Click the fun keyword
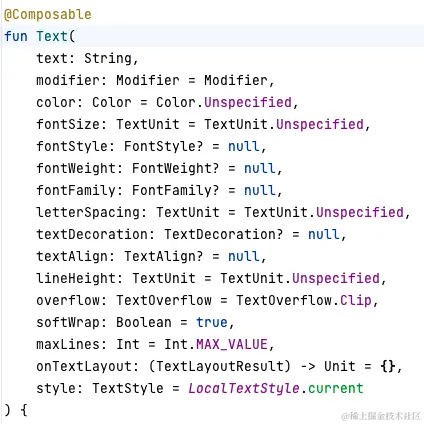The height and width of the screenshot is (424, 424). click(16, 36)
